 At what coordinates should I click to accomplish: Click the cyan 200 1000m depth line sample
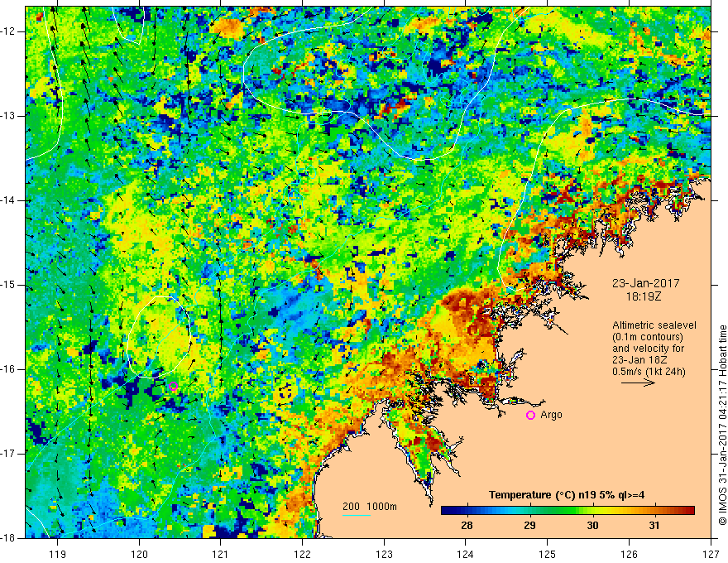357,515
